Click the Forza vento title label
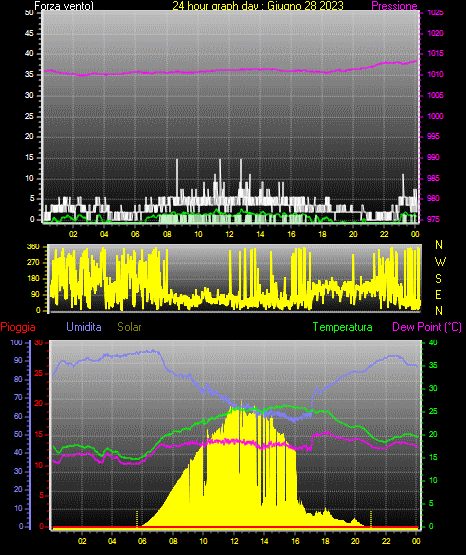The image size is (466, 555). point(64,6)
